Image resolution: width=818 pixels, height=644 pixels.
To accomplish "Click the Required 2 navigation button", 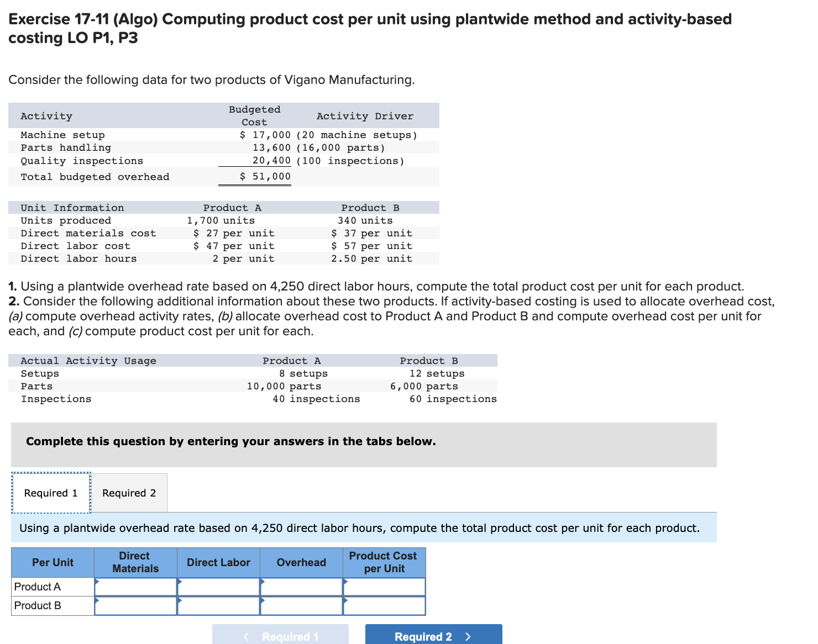I will (433, 636).
